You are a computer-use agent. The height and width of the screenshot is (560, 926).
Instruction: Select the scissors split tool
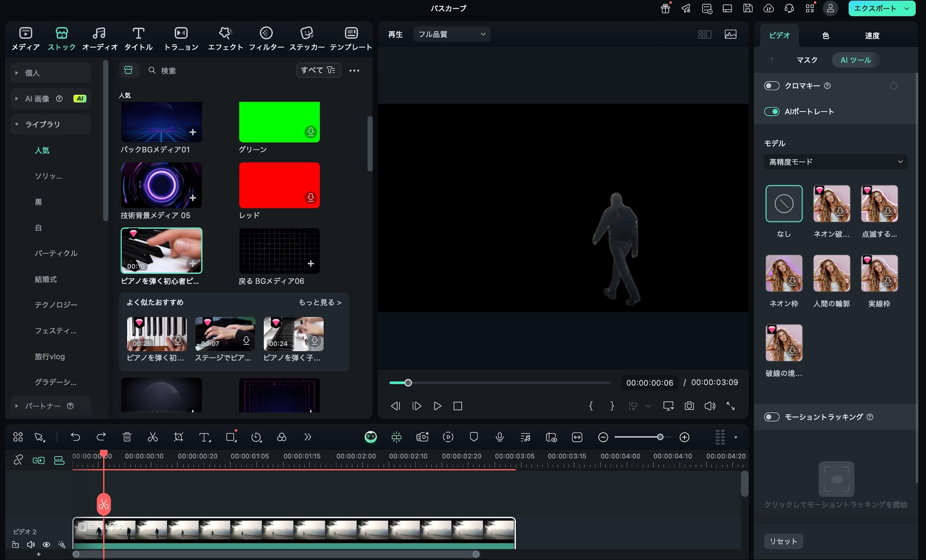coord(153,437)
